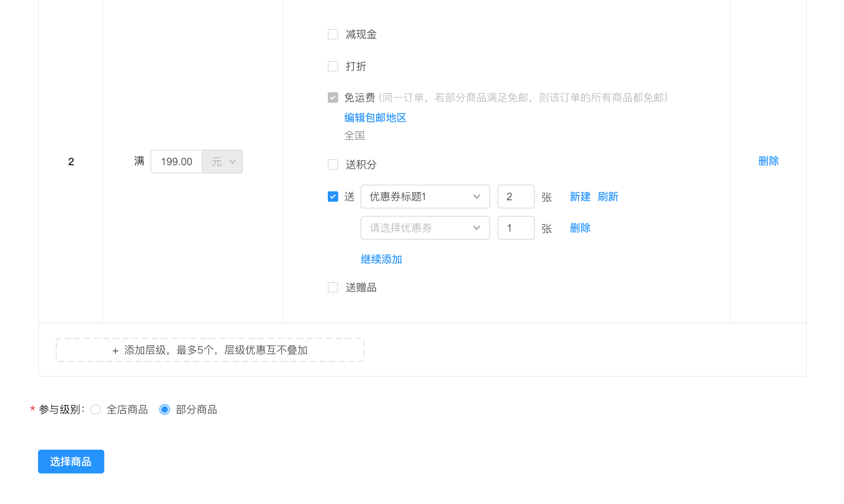Click the 编辑包邮地区 link

(375, 118)
